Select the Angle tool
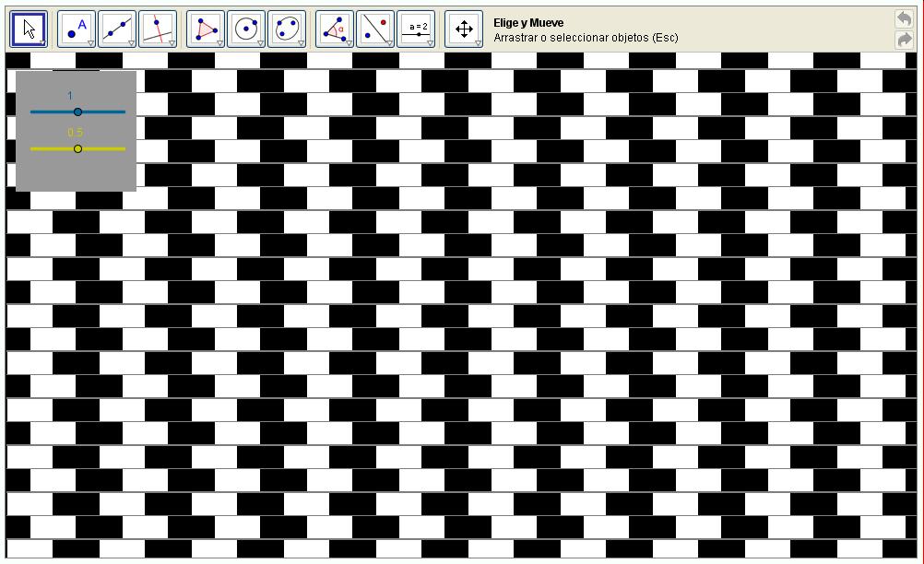Image resolution: width=924 pixels, height=564 pixels. click(335, 29)
